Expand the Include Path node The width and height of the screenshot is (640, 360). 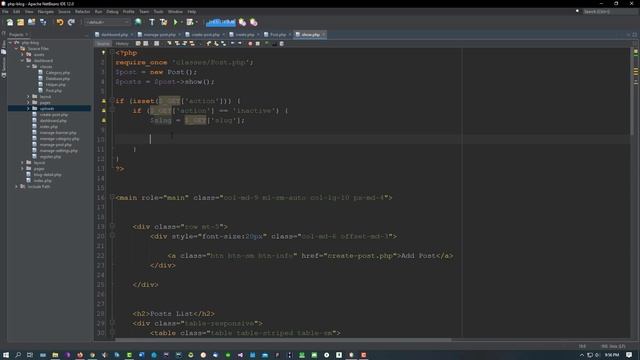point(17,187)
